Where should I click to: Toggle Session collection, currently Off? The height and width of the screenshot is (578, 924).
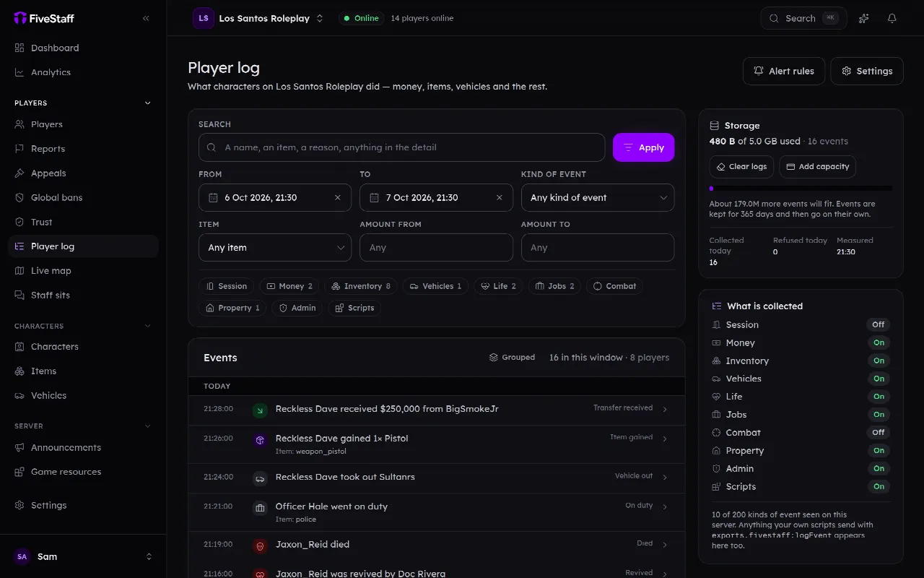click(x=879, y=324)
